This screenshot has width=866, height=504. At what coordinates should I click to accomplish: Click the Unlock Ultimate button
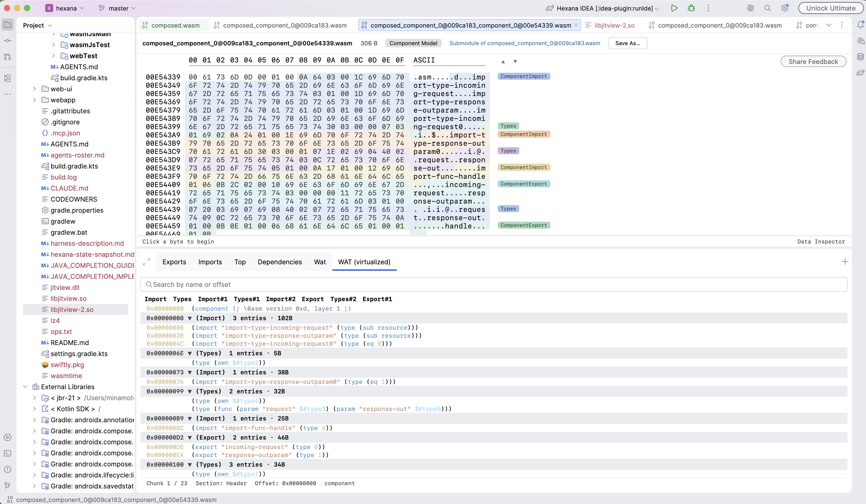coord(831,8)
